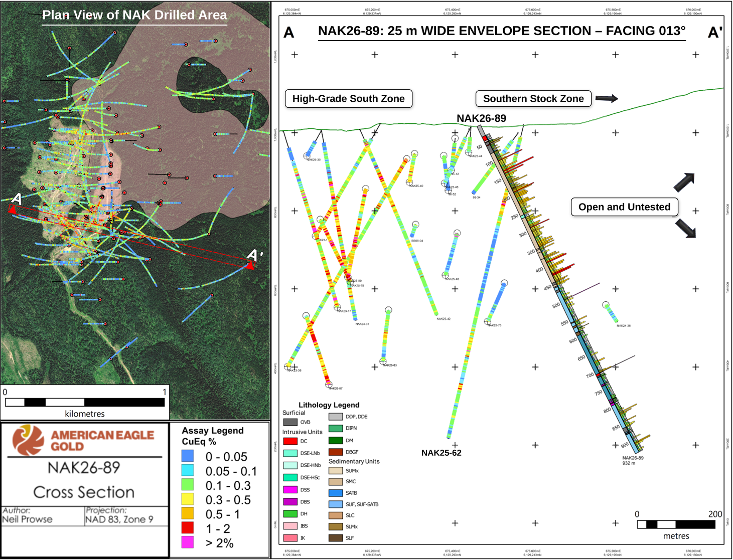Select the 0.05 - 0.1 cyan assay swatch
The image size is (733, 560).
point(188,470)
